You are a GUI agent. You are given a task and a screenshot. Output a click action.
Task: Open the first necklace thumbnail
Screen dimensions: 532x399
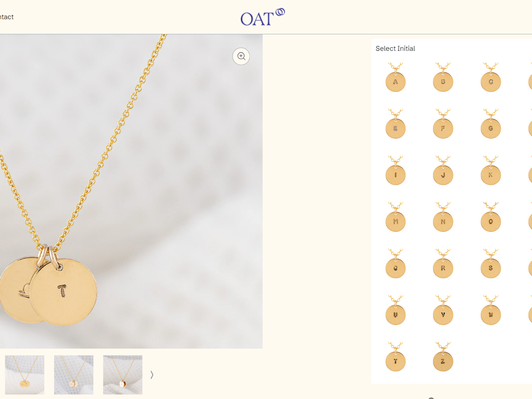pyautogui.click(x=25, y=375)
